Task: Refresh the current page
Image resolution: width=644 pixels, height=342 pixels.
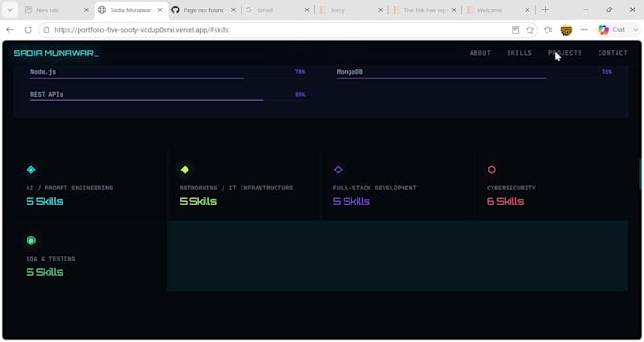Action: pyautogui.click(x=27, y=30)
